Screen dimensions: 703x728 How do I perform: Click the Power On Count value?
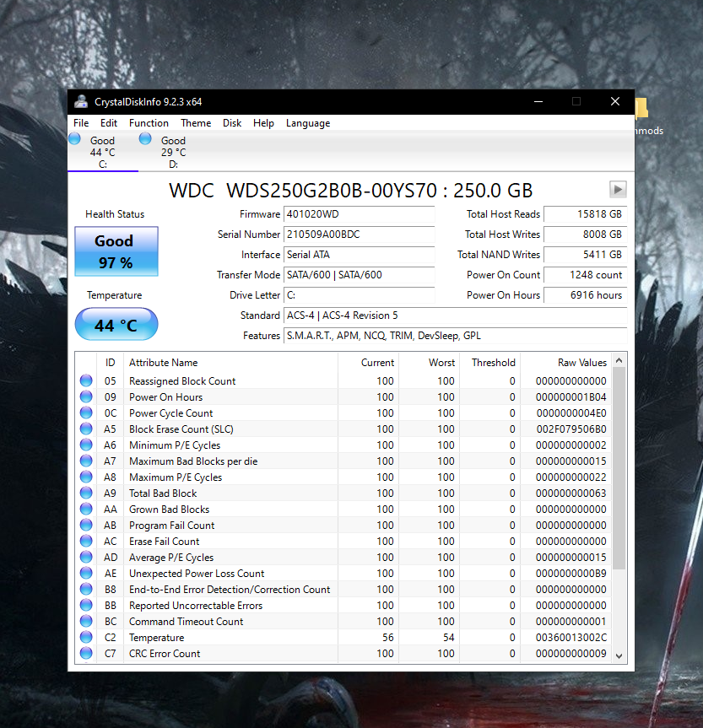[585, 275]
